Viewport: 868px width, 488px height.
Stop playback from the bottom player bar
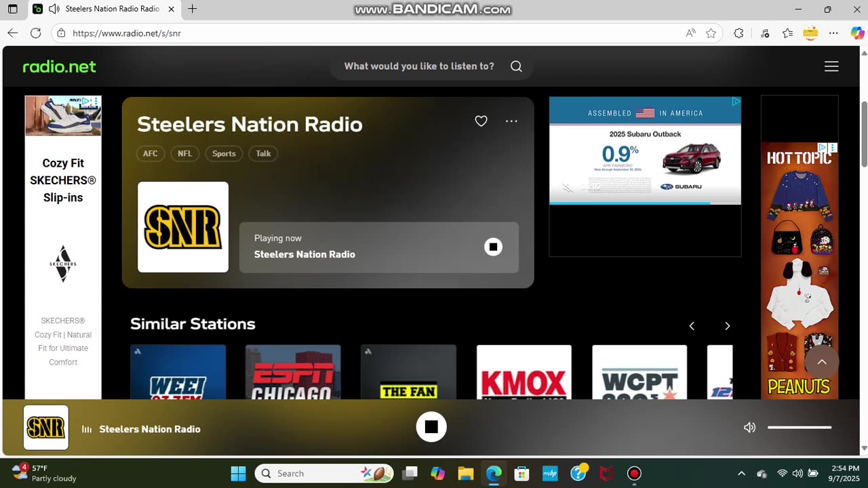click(431, 427)
